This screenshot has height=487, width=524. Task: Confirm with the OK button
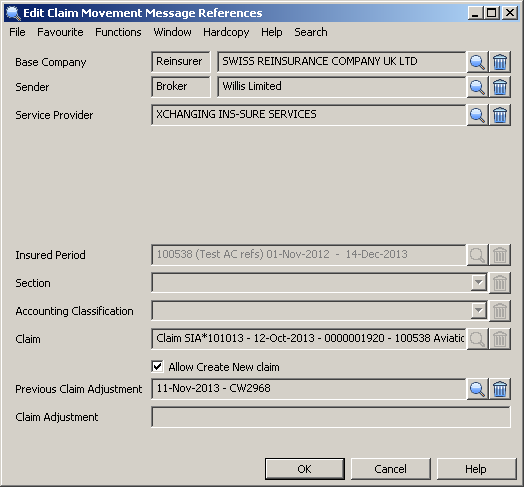point(304,469)
